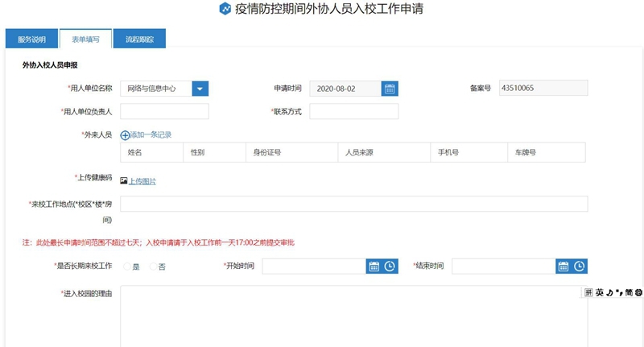Click the 用人单位负责人 input field
The image size is (644, 347).
tap(164, 112)
